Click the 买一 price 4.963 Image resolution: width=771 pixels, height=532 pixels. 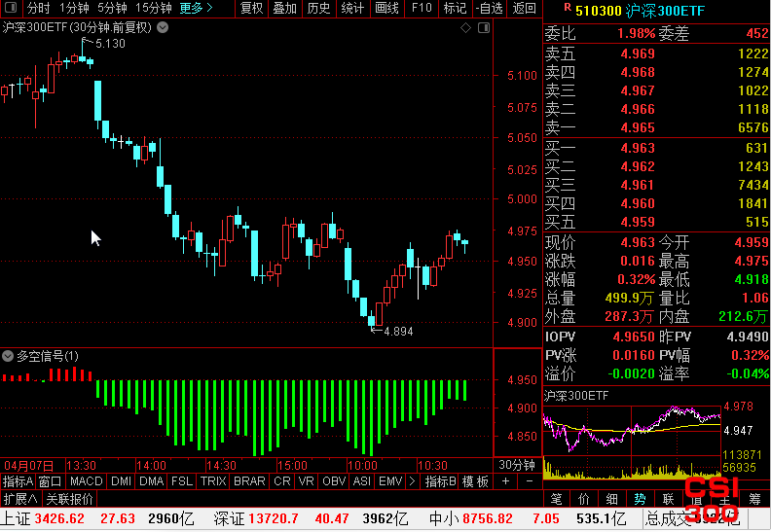tap(638, 148)
